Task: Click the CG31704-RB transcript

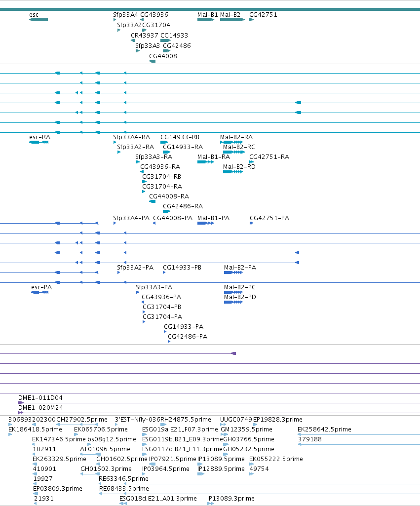Action: point(161,177)
